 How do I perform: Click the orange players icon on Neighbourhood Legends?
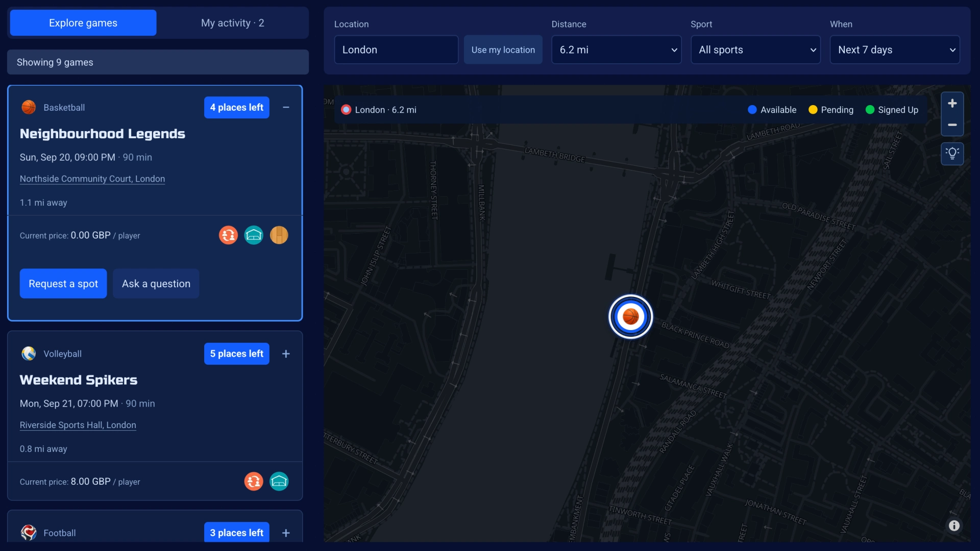click(x=228, y=235)
